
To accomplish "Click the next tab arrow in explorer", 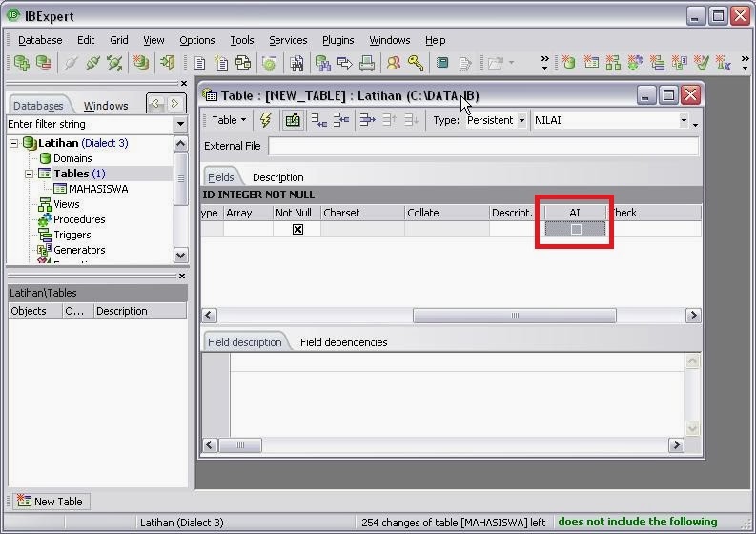I will coord(175,103).
